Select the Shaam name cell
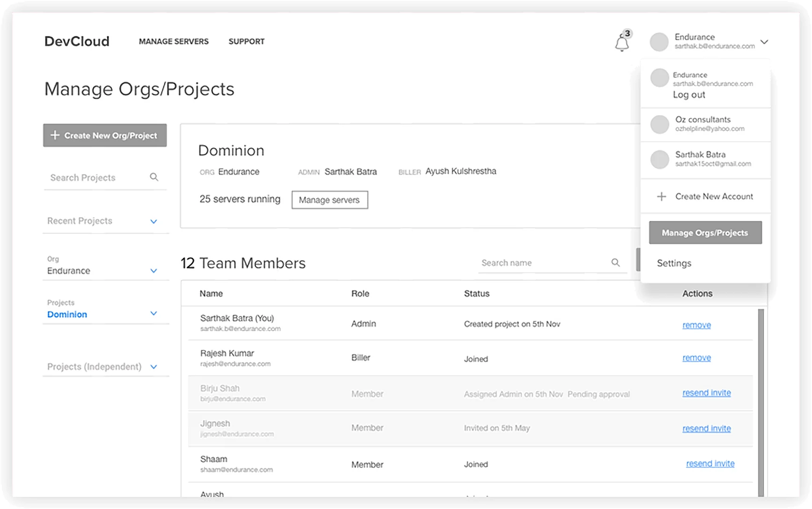This screenshot has width=812, height=509. pos(236,464)
